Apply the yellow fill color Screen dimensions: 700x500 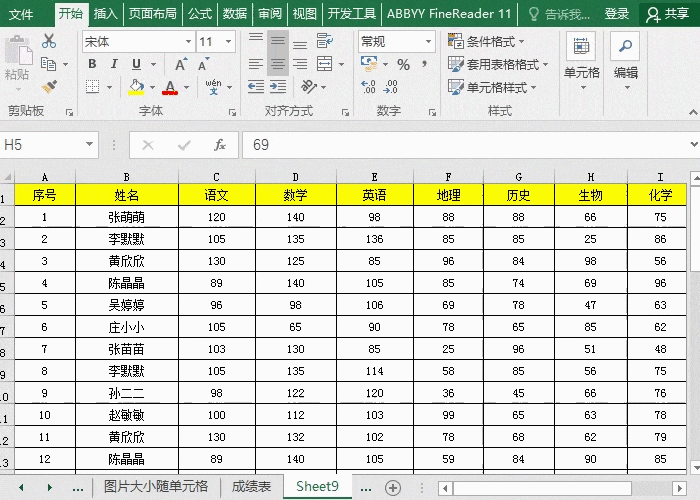coord(135,88)
